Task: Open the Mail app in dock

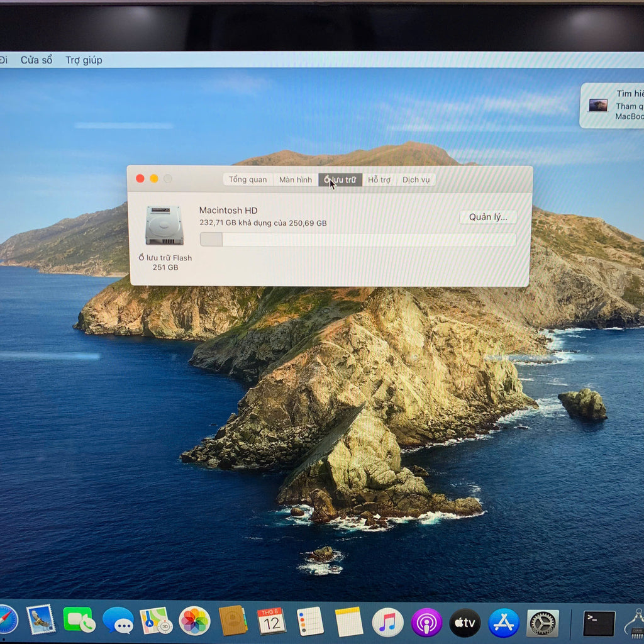Action: (41, 619)
